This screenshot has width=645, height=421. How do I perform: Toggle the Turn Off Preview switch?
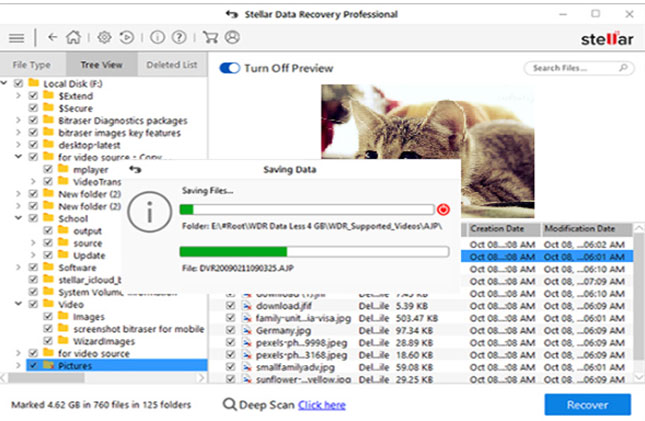230,68
